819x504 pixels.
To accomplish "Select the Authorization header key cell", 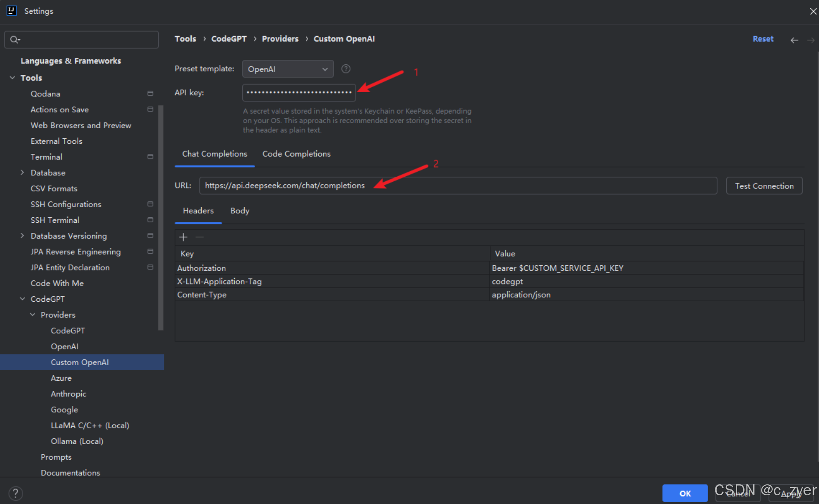I will coord(333,268).
